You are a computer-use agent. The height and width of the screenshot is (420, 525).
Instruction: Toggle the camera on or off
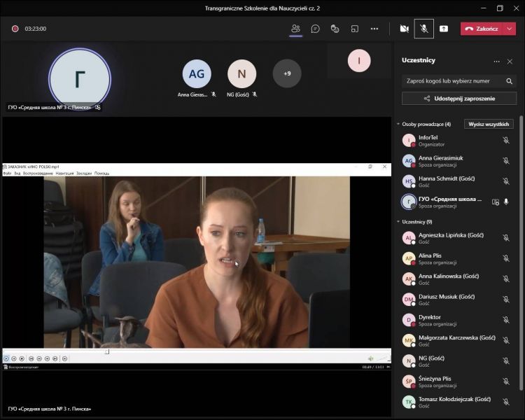[x=404, y=29]
